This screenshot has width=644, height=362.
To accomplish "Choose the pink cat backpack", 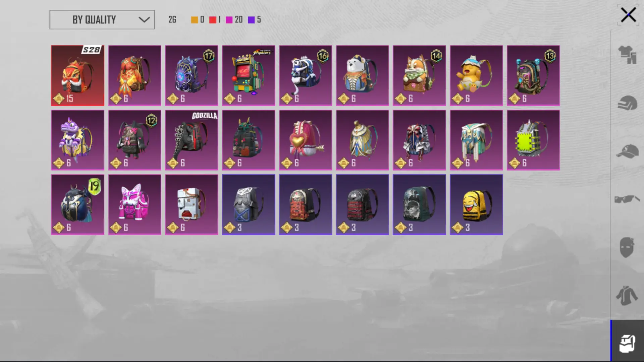I will click(x=135, y=204).
